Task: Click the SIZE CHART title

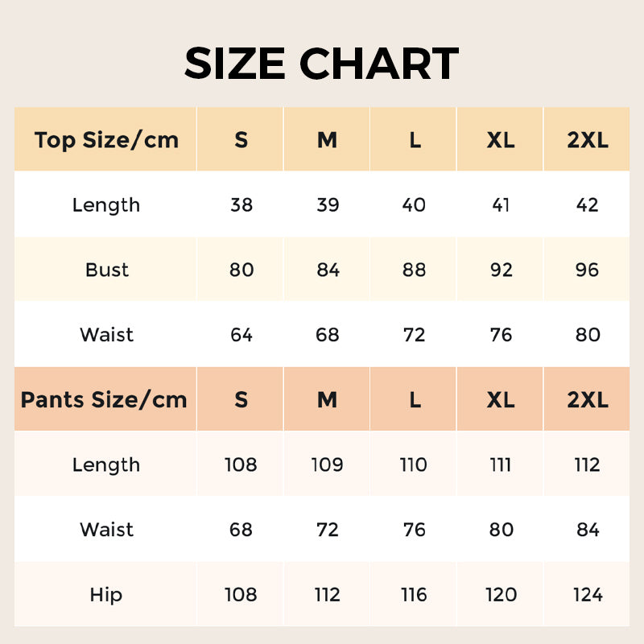Action: (x=321, y=64)
